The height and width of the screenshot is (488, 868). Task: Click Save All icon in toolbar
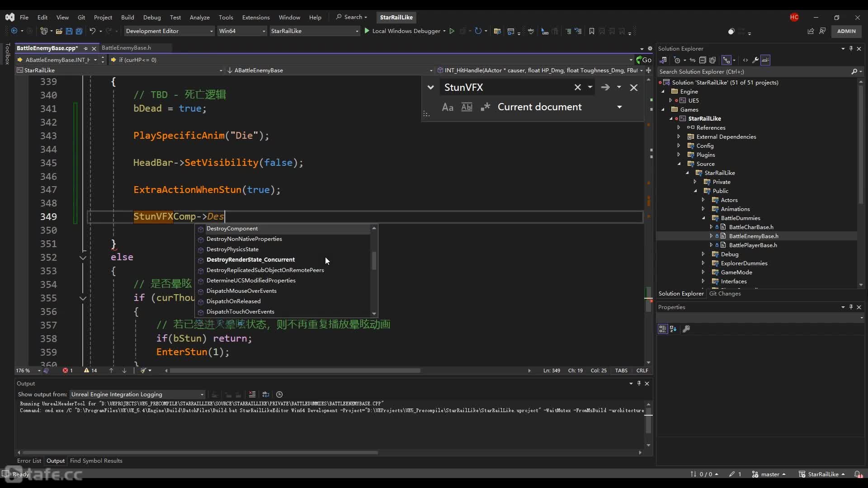pos(79,31)
